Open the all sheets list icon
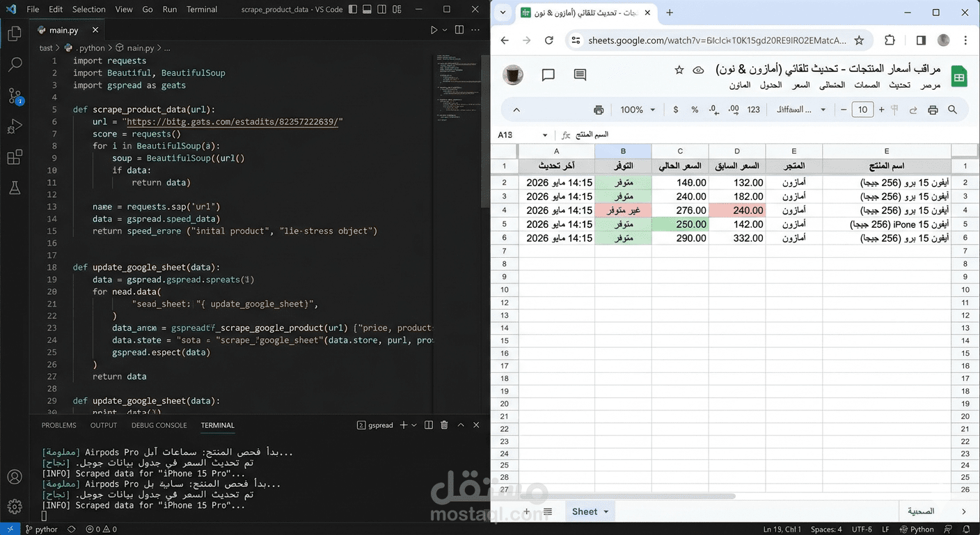This screenshot has height=535, width=980. tap(548, 511)
